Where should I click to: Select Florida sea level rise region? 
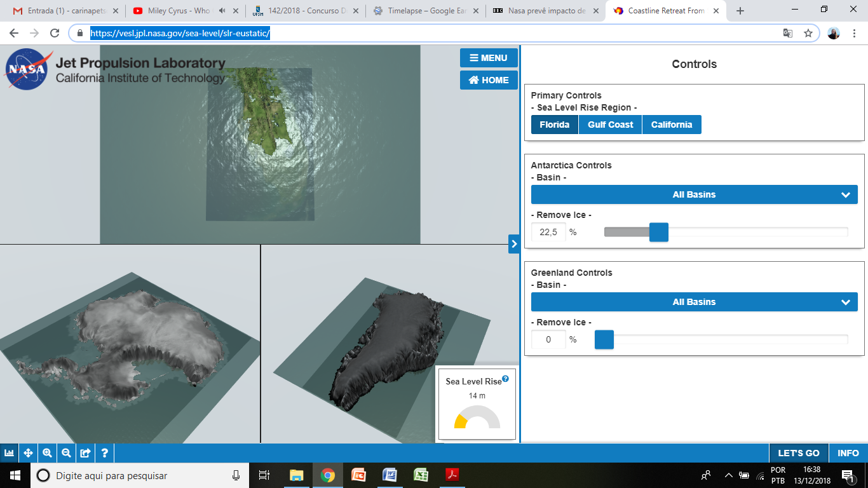[x=554, y=125]
